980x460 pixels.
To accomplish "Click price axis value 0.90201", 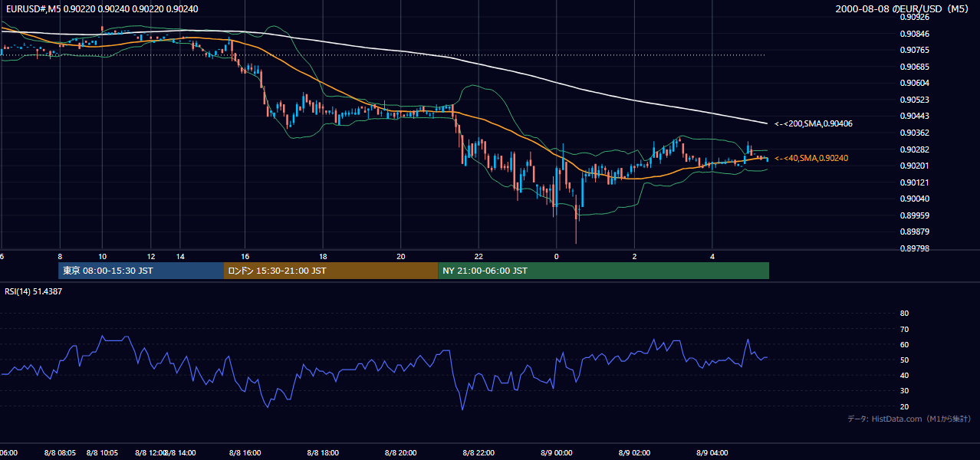I will click(915, 166).
